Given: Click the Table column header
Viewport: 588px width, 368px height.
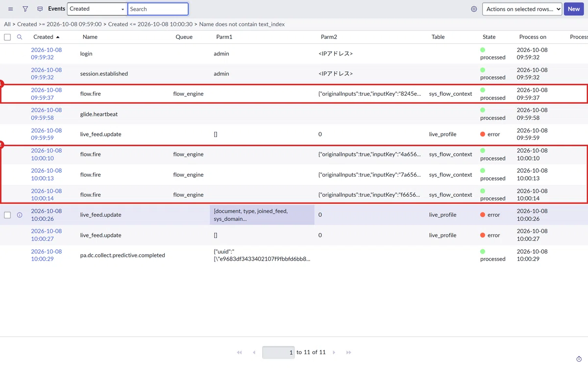Looking at the screenshot, I should (x=438, y=37).
